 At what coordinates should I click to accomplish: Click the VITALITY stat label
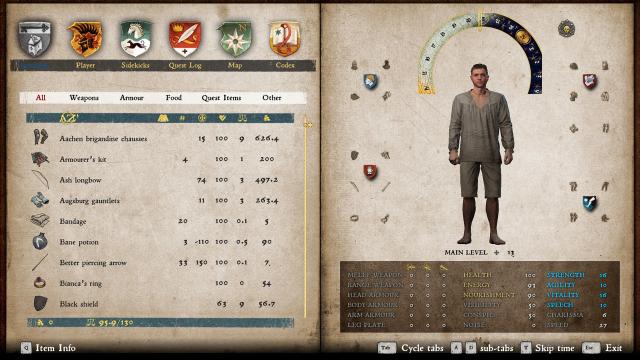pos(563,295)
